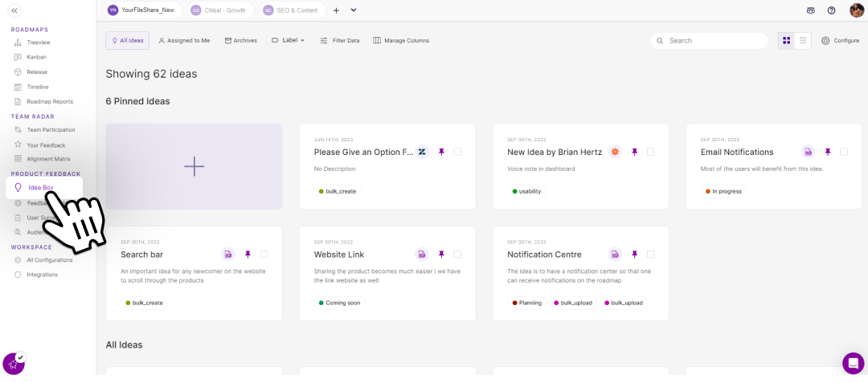Collapse the sidebar with the double-chevron icon
The image size is (868, 383).
point(14,10)
